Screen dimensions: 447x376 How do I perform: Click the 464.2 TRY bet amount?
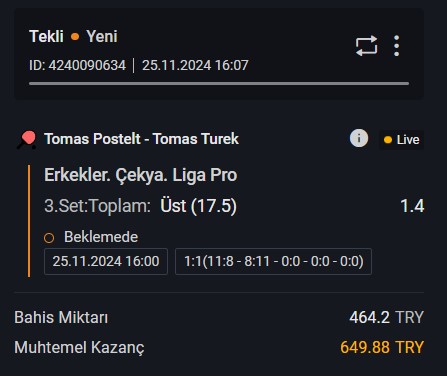tap(387, 317)
